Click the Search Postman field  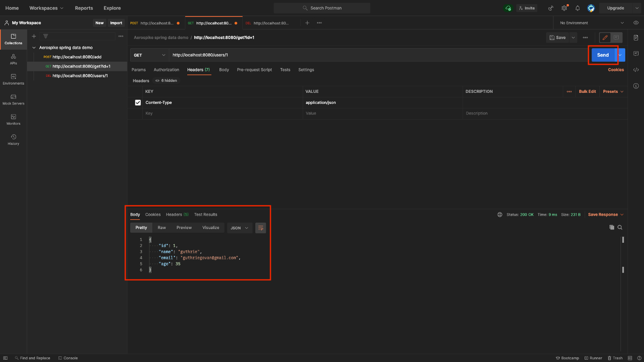322,8
